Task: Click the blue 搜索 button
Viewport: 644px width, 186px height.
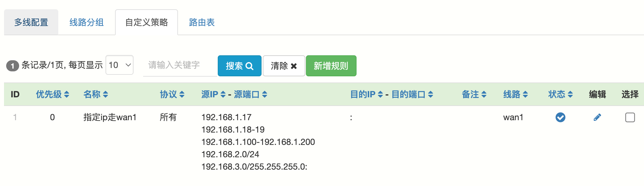Action: [239, 66]
